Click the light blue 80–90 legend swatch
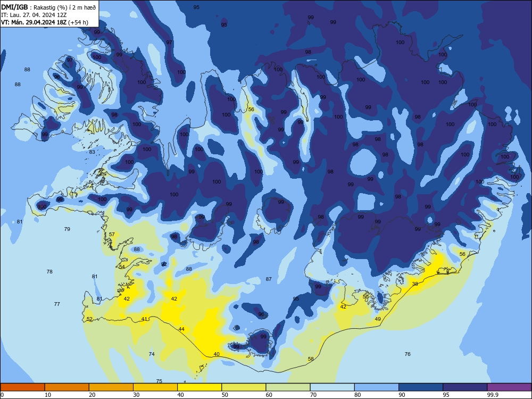The width and height of the screenshot is (532, 399). pos(377,387)
